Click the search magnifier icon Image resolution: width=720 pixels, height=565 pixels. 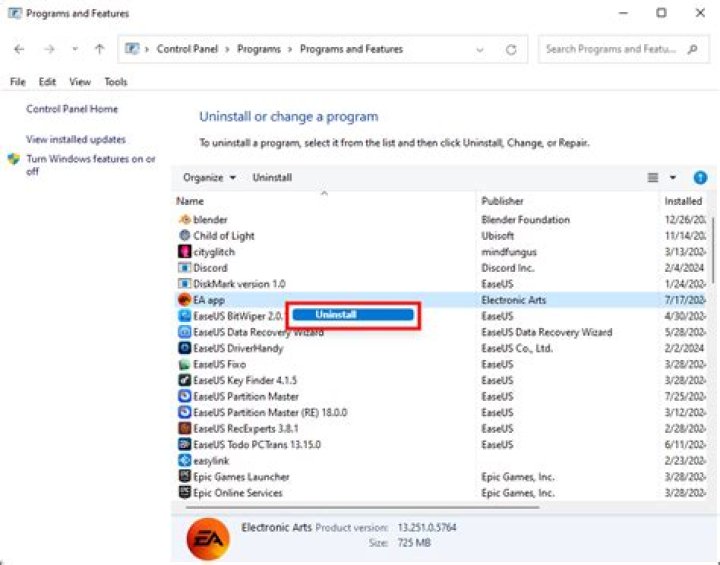[x=692, y=49]
